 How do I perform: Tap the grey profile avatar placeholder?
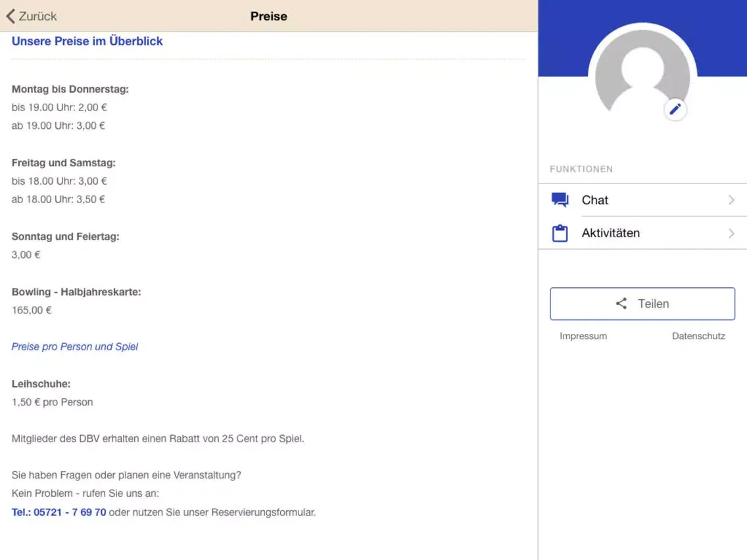point(641,76)
